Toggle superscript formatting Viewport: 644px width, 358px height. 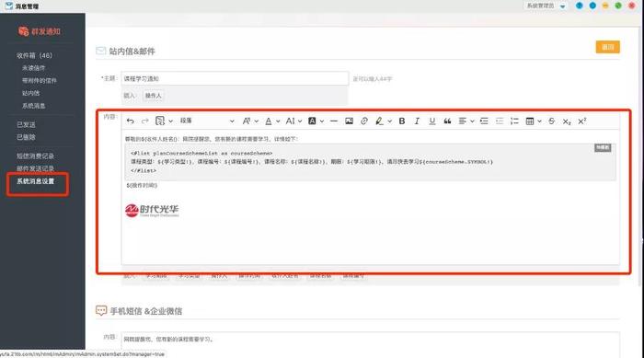pyautogui.click(x=582, y=121)
